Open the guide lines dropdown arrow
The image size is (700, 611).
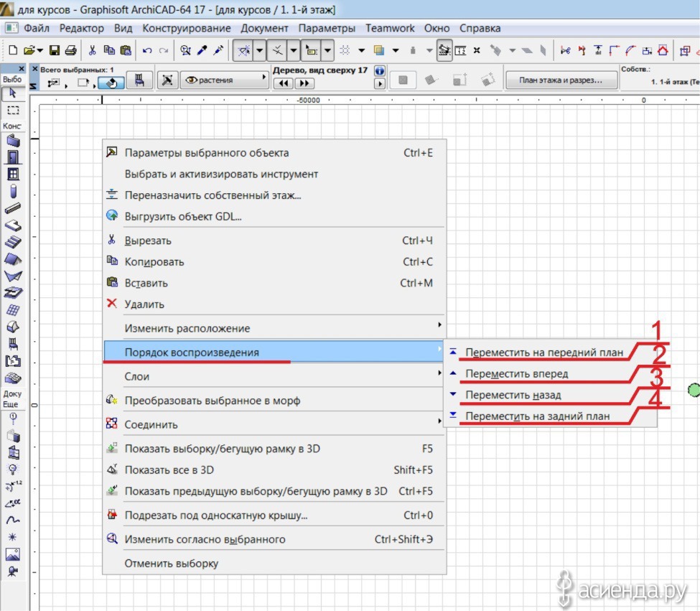[259, 50]
